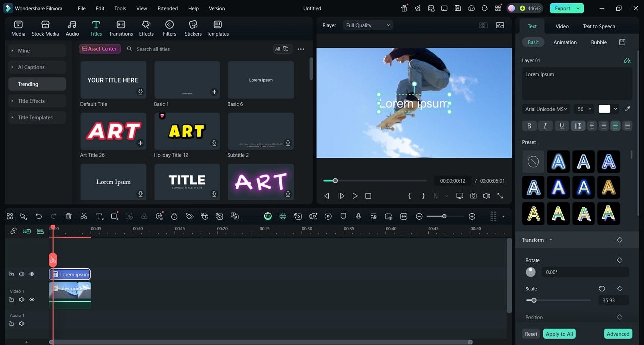Open the Crop tool in the timeline toolbar
This screenshot has width=644, height=345.
click(114, 216)
